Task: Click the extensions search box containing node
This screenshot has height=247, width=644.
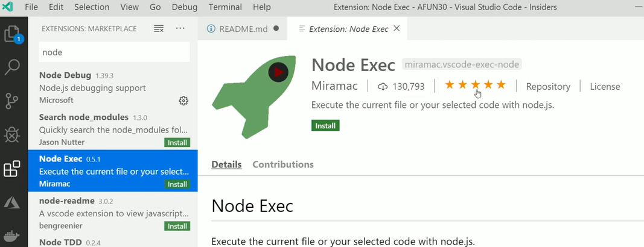Action: point(114,52)
